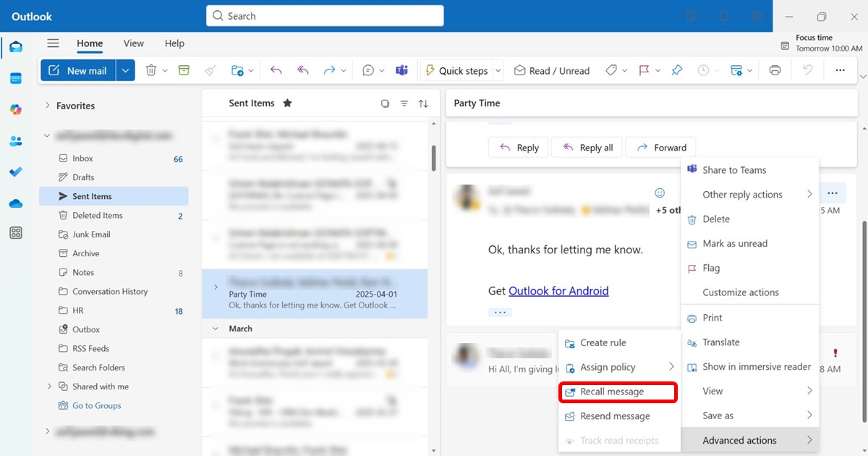Select Share to Teams in the menu

[735, 169]
